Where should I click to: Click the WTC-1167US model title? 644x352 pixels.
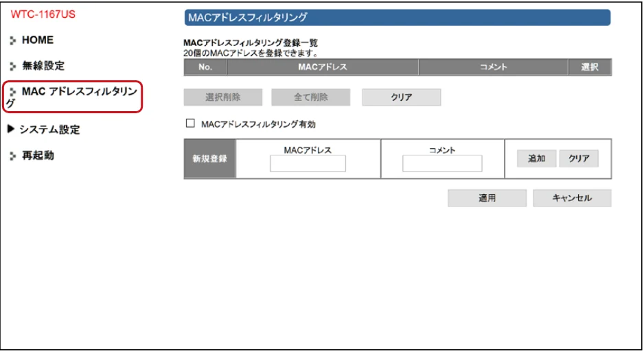43,14
